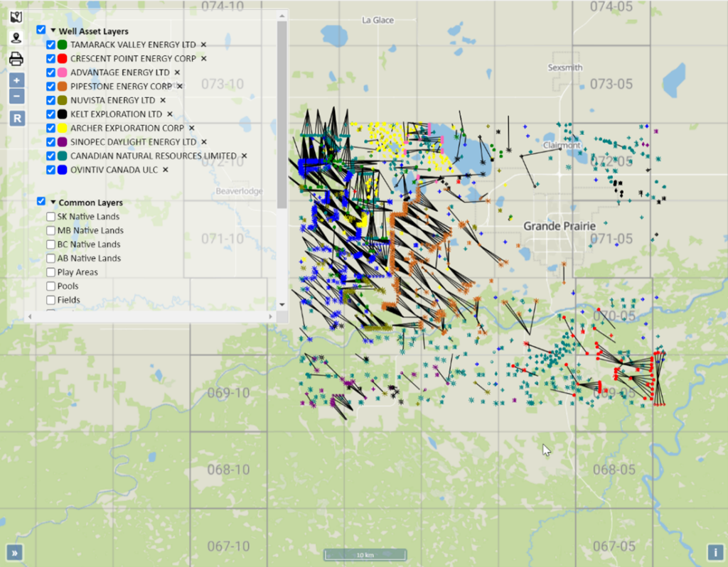Toggle the Pools common layer on
Viewport: 728px width, 567px height.
pyautogui.click(x=50, y=286)
